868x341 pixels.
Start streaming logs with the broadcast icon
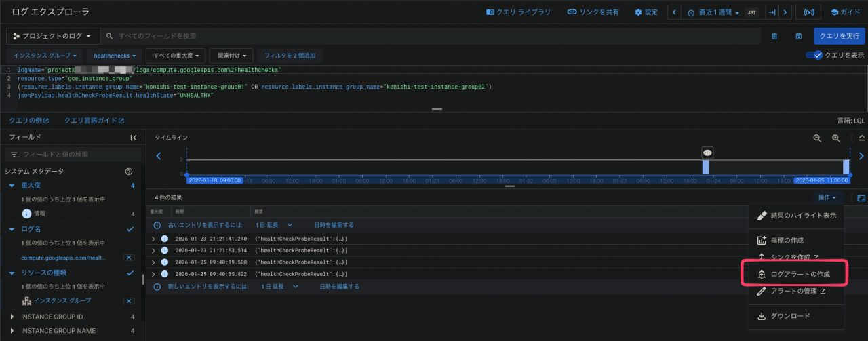click(808, 12)
